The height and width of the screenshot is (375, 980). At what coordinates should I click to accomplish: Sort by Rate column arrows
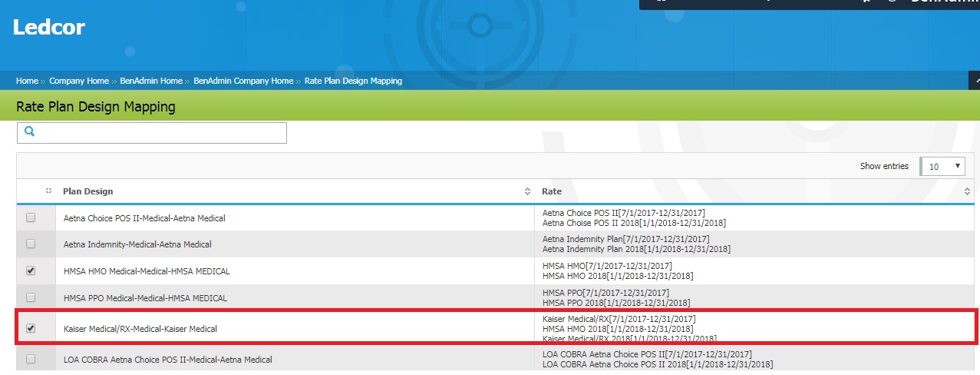click(x=967, y=191)
